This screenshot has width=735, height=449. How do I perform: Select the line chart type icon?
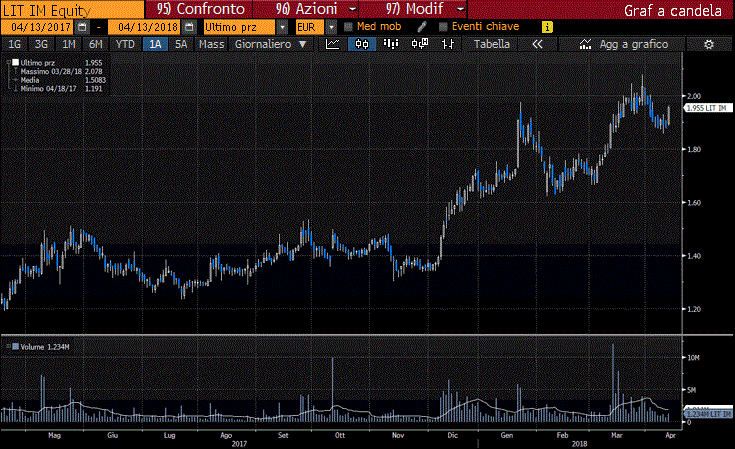click(333, 45)
